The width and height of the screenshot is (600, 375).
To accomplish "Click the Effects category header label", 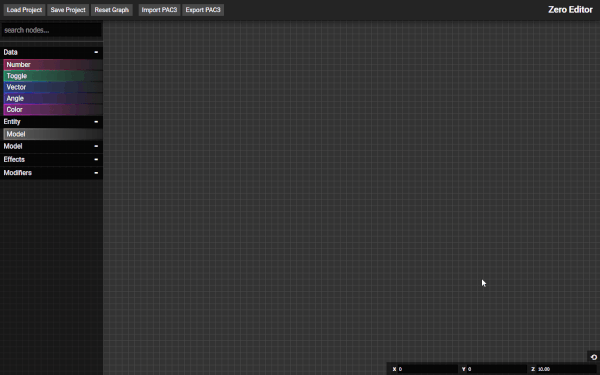I will coord(14,159).
